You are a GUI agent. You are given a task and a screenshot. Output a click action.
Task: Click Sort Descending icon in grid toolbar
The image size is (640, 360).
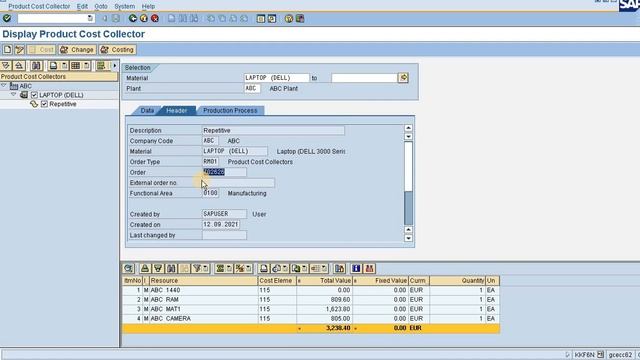[158, 269]
